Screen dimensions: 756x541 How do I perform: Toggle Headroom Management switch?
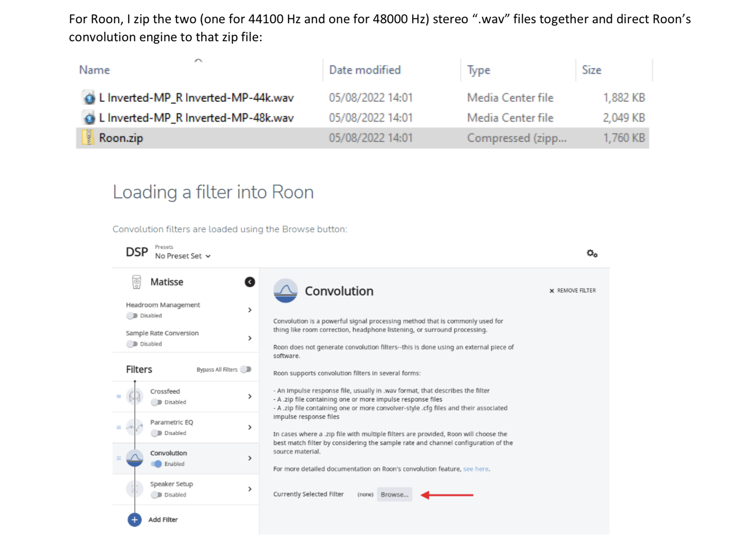[132, 316]
